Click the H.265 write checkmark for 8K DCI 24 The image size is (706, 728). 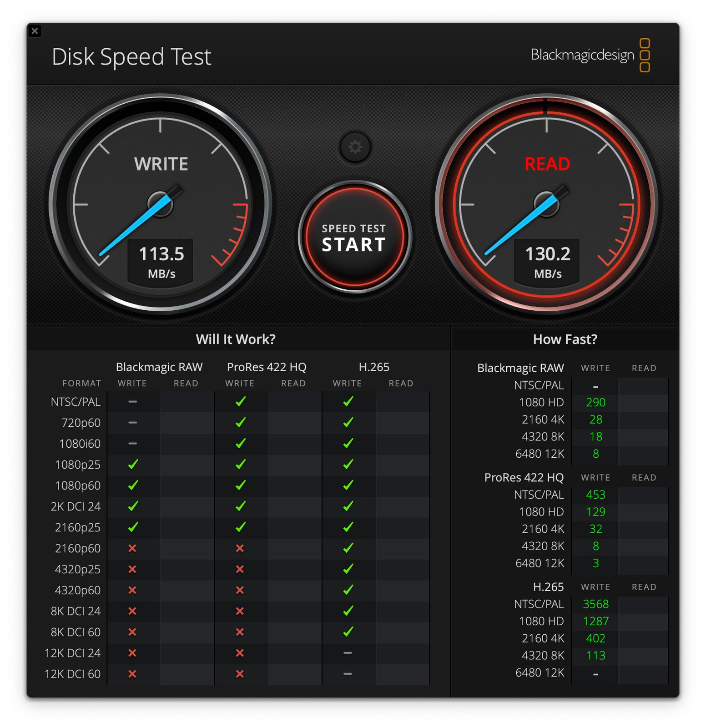(348, 611)
